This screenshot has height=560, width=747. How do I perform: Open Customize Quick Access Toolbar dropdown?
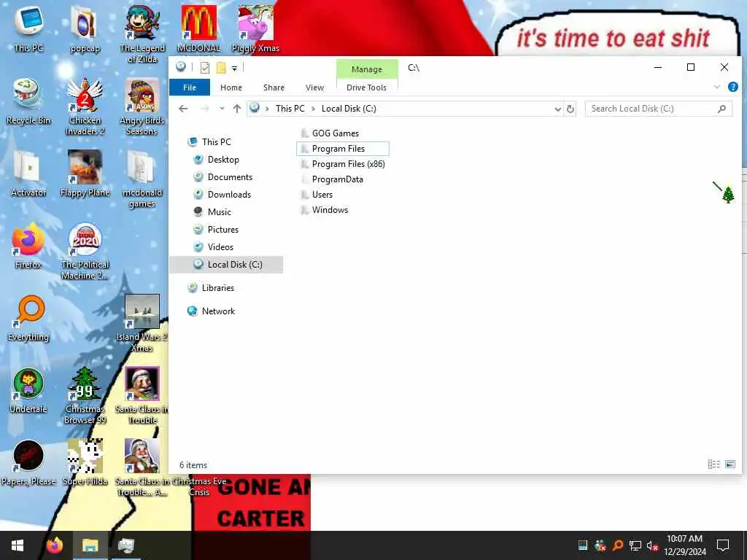point(234,68)
